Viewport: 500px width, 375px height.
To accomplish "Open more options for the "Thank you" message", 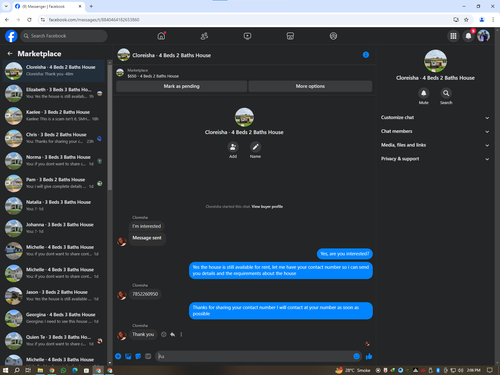I will pyautogui.click(x=181, y=334).
